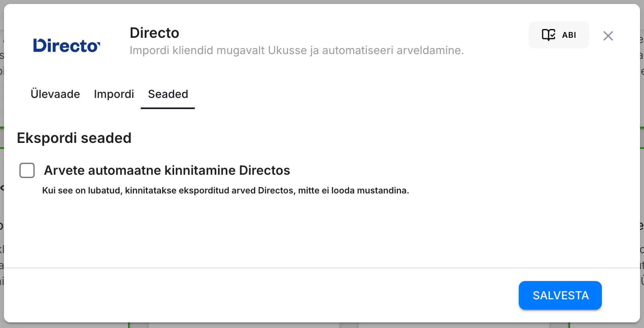Click the 'Ekspordi seaded' heading
This screenshot has height=328, width=644.
(x=74, y=138)
